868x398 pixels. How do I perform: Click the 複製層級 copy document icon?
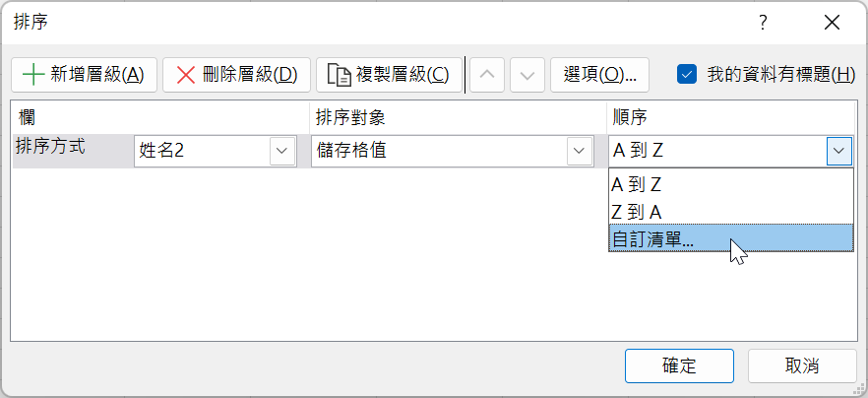(340, 75)
